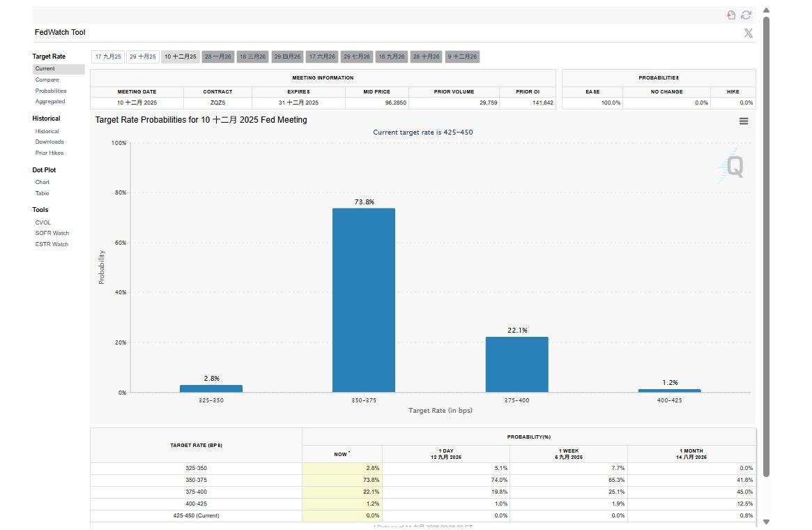This screenshot has height=530, width=812.
Task: Open the CVOL tool
Action: [43, 222]
